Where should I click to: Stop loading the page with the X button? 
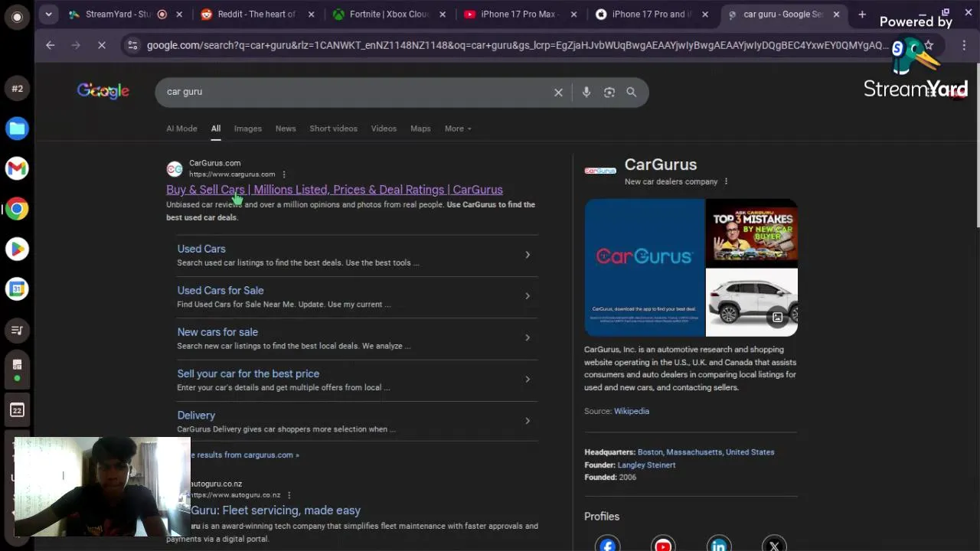(101, 45)
